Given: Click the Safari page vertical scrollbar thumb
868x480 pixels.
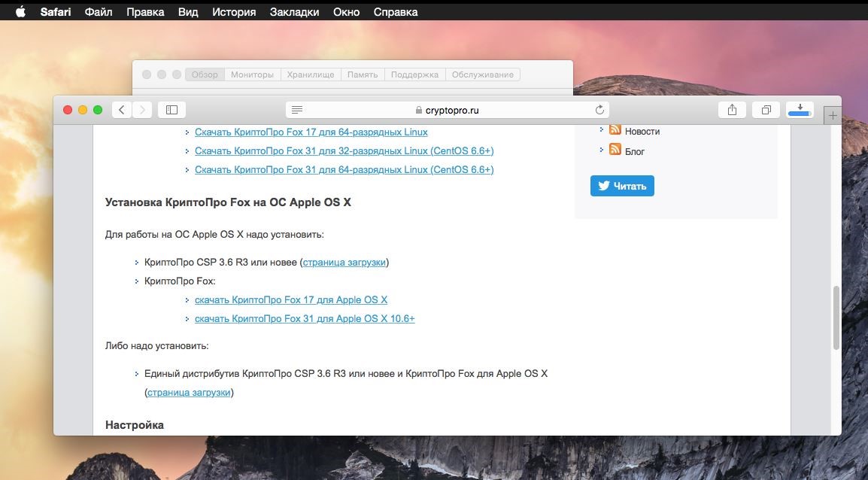Looking at the screenshot, I should pyautogui.click(x=836, y=317).
